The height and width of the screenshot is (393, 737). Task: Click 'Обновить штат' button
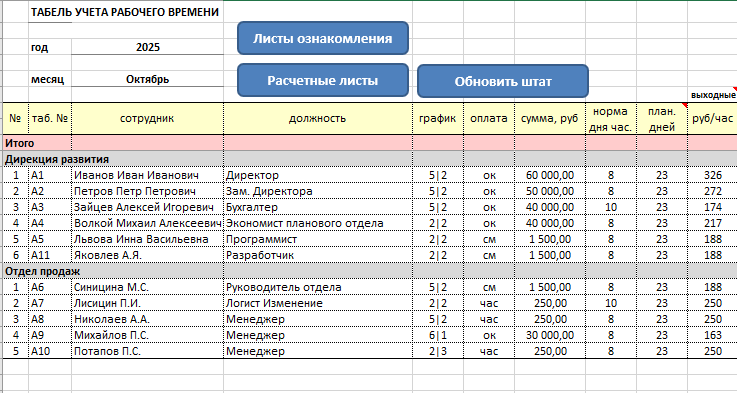(503, 81)
